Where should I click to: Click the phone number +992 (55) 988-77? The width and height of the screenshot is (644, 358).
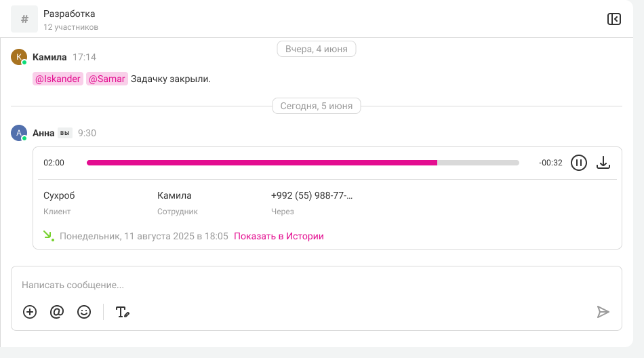[x=312, y=196]
